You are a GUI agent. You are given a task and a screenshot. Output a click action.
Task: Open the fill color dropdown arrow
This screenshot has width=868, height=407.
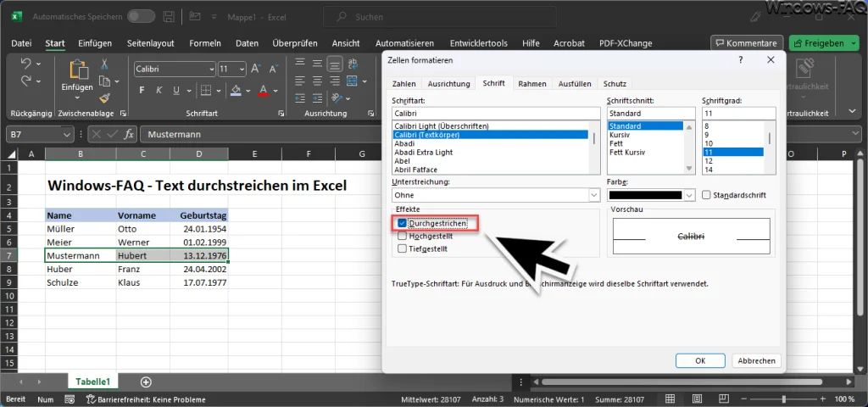coord(248,90)
